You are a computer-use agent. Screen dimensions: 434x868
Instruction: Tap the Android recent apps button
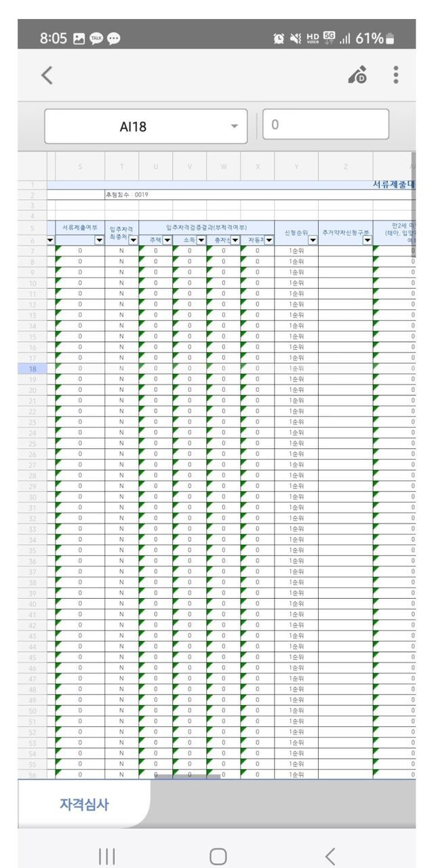point(107,856)
